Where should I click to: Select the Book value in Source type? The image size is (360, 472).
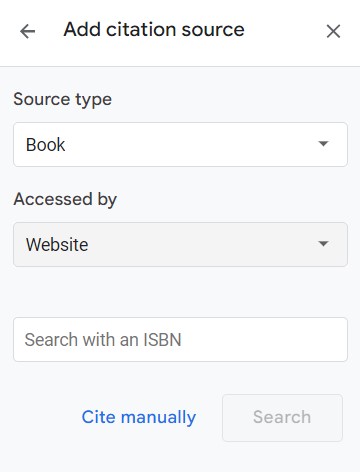point(45,145)
